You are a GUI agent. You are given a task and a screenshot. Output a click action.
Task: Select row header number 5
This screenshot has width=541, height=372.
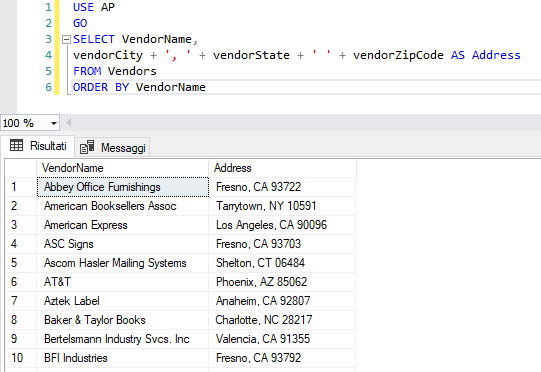coord(21,263)
